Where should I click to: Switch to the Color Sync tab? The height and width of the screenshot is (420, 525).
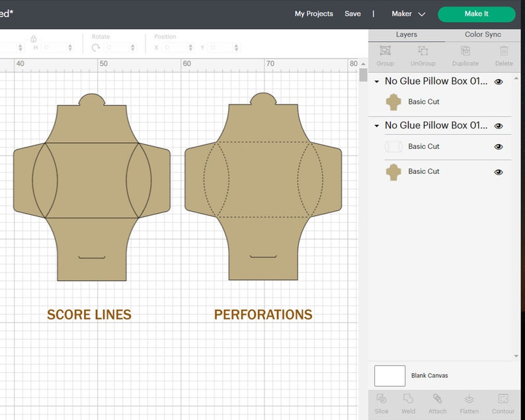[483, 34]
